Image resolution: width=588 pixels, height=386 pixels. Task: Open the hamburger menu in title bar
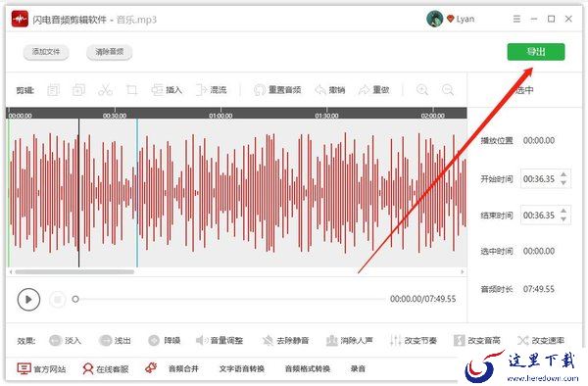point(516,19)
